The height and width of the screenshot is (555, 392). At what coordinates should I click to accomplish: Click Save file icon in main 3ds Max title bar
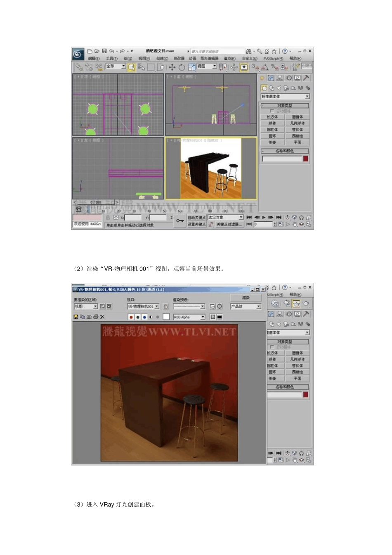coord(104,51)
